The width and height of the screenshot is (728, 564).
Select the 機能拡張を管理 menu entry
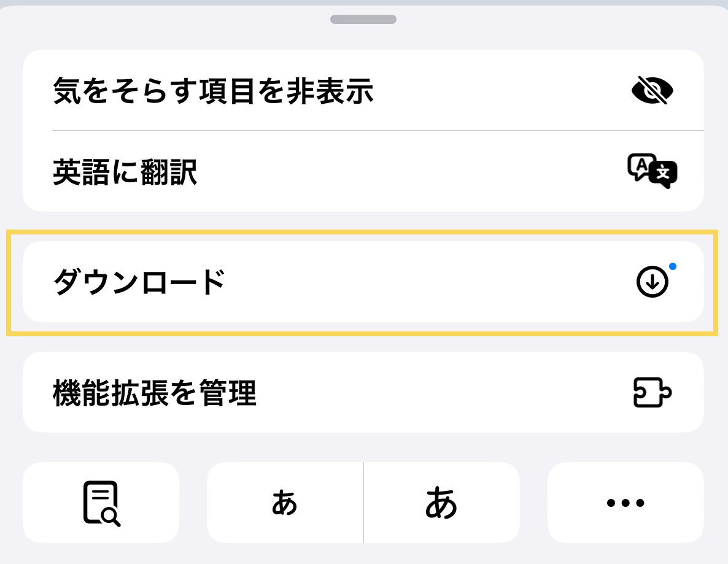[362, 393]
